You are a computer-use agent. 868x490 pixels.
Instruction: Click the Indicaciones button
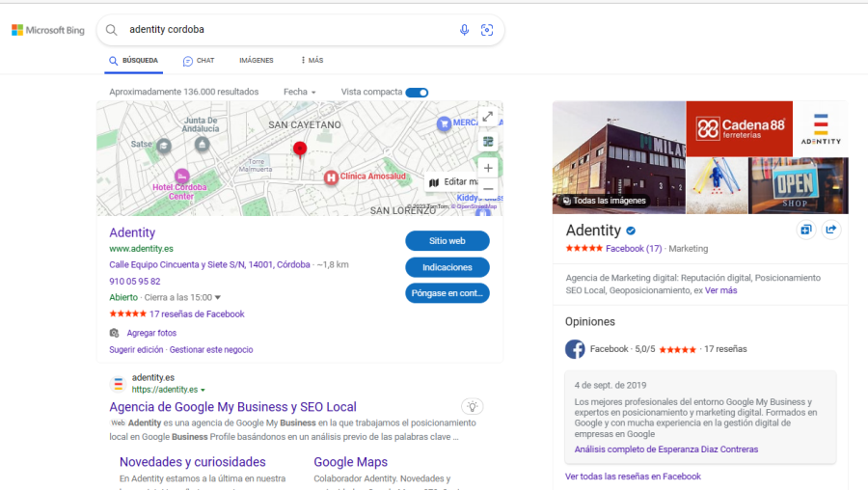tap(447, 267)
